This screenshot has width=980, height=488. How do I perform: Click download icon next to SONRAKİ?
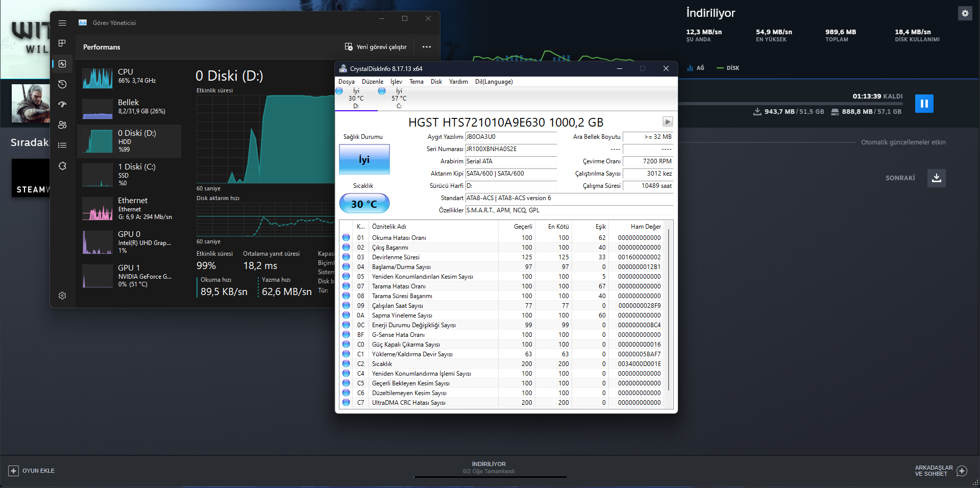[936, 178]
